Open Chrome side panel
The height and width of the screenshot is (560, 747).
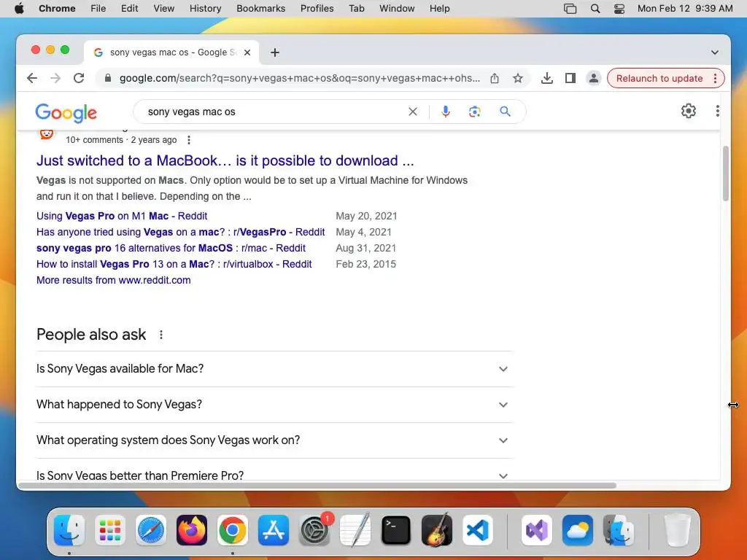coord(570,78)
